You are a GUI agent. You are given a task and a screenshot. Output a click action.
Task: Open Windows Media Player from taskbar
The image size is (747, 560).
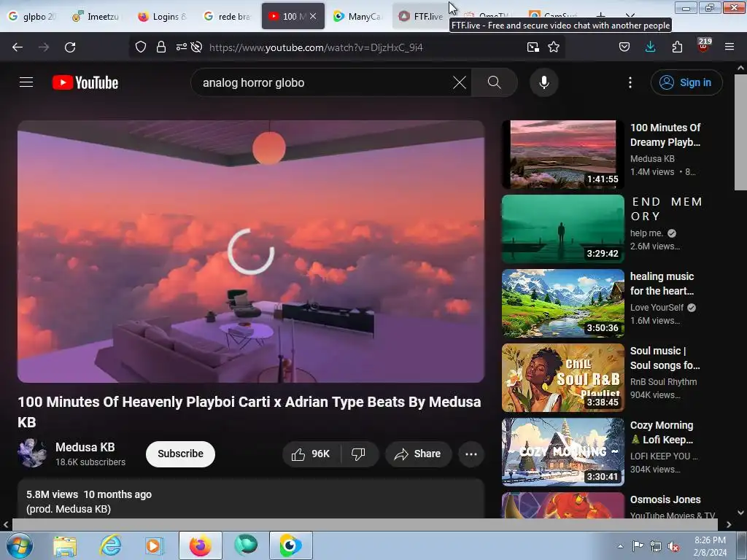[x=154, y=545]
